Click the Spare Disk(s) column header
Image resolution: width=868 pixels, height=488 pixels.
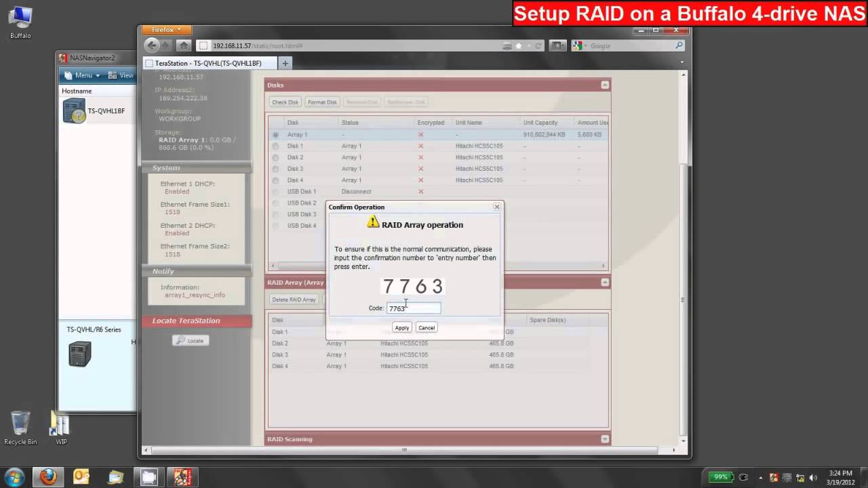(x=547, y=319)
